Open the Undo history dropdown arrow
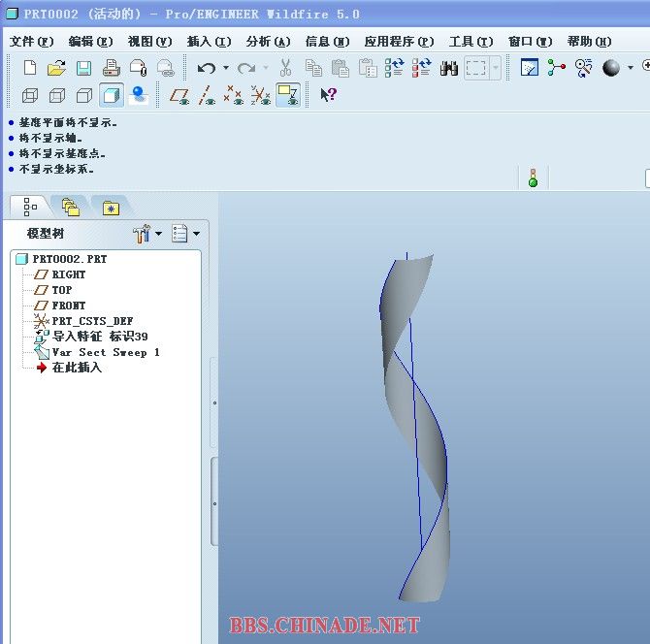The image size is (650, 644). 225,68
